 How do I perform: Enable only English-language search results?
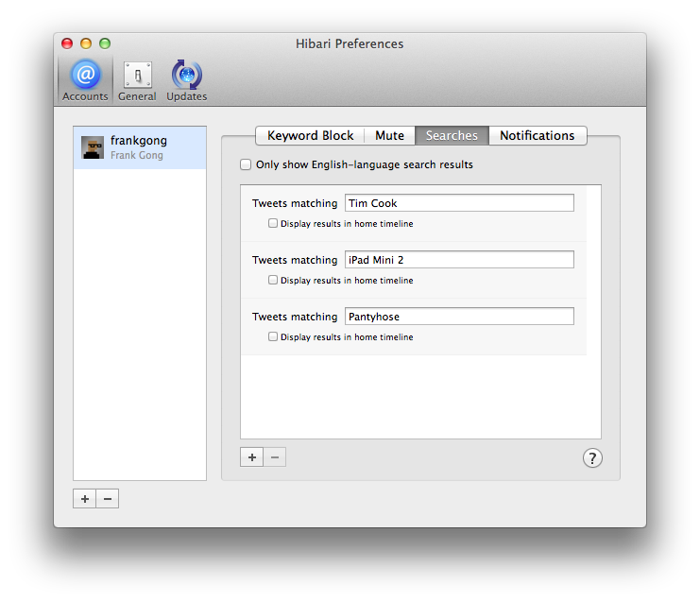pos(246,164)
